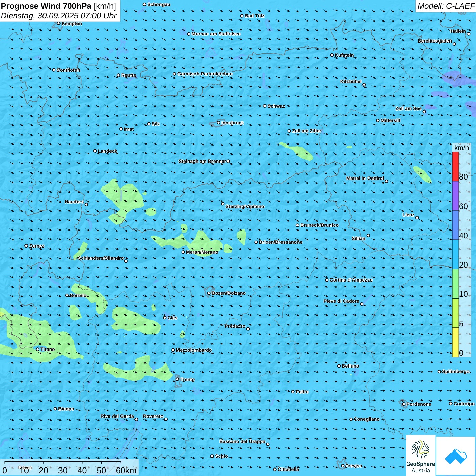Click the 'Pordenone' label
Image resolution: width=476 pixels, height=476 pixels.
coord(419,404)
